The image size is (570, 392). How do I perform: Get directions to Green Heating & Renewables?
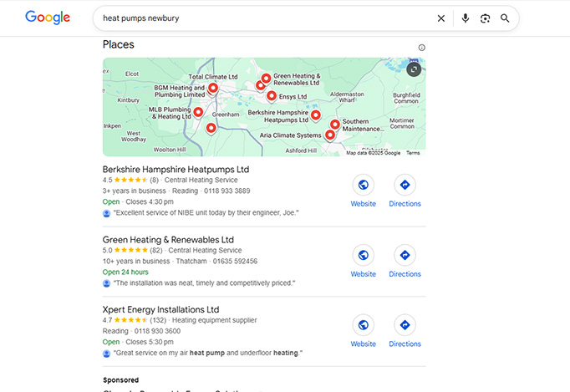(x=405, y=256)
